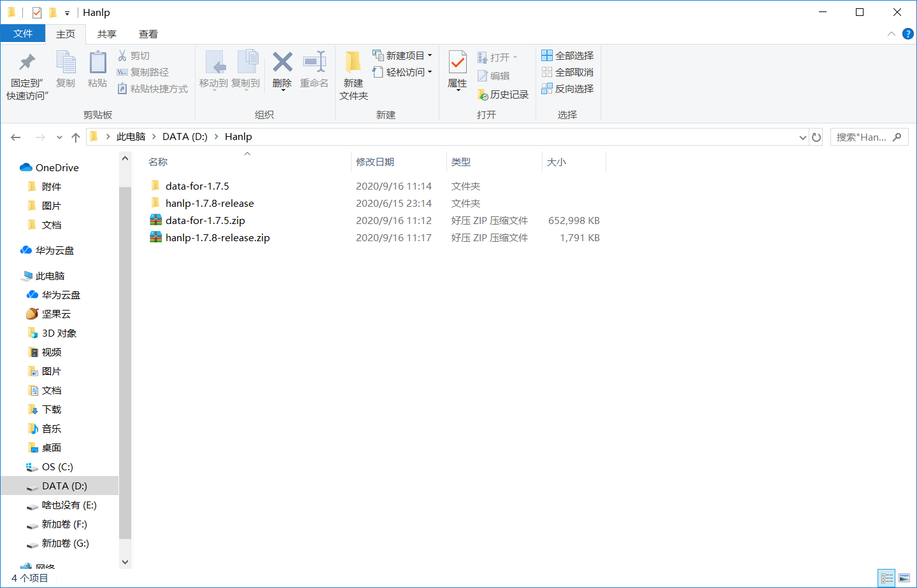The width and height of the screenshot is (917, 588).
Task: Select 下载 in navigation pane
Action: pos(52,409)
